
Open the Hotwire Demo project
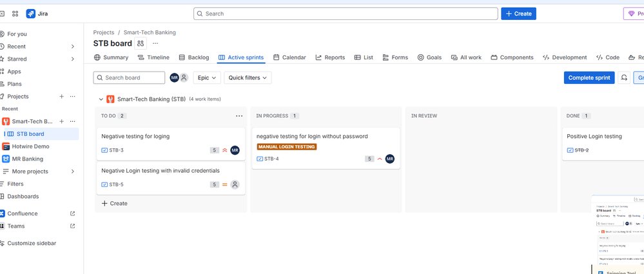(x=30, y=146)
